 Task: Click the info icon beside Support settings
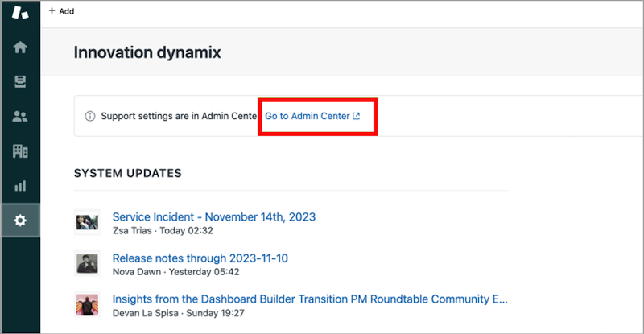89,116
